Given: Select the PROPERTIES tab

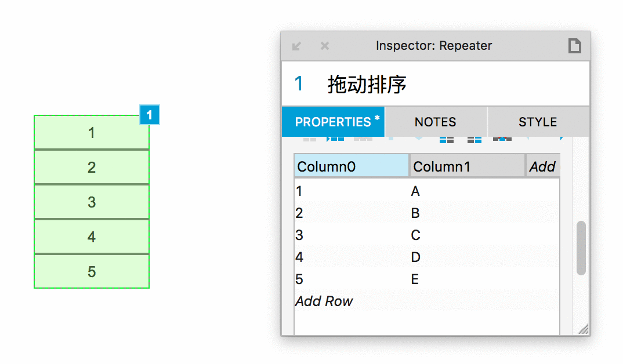Looking at the screenshot, I should [333, 122].
